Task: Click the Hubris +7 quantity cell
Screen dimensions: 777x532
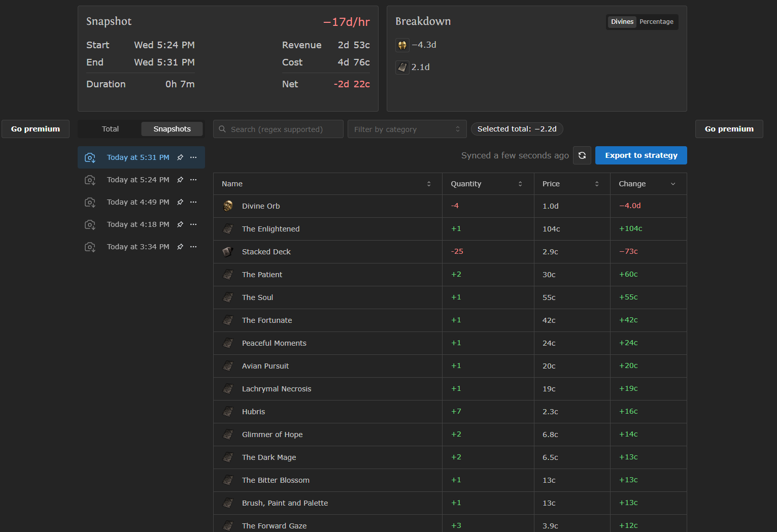Action: [488, 412]
